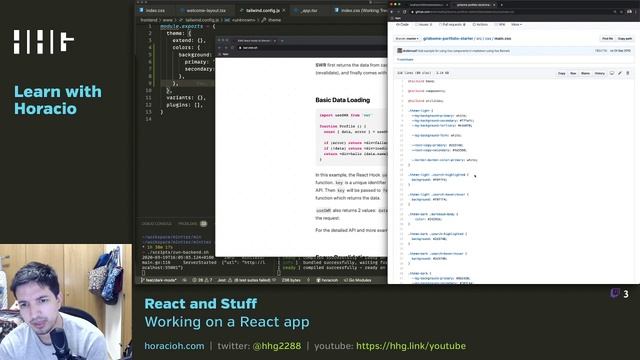The height and width of the screenshot is (360, 640).
Task: Open the Problems panel tab
Action: pos(193,224)
